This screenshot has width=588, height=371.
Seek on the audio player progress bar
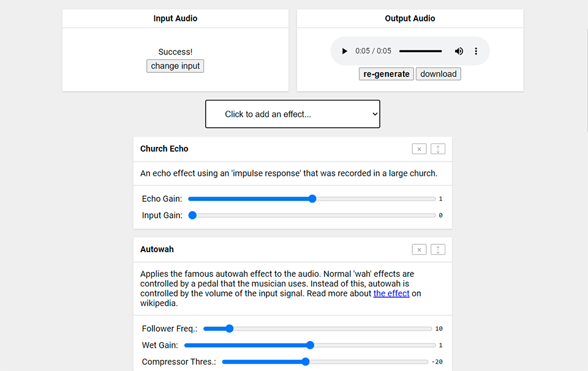(420, 51)
